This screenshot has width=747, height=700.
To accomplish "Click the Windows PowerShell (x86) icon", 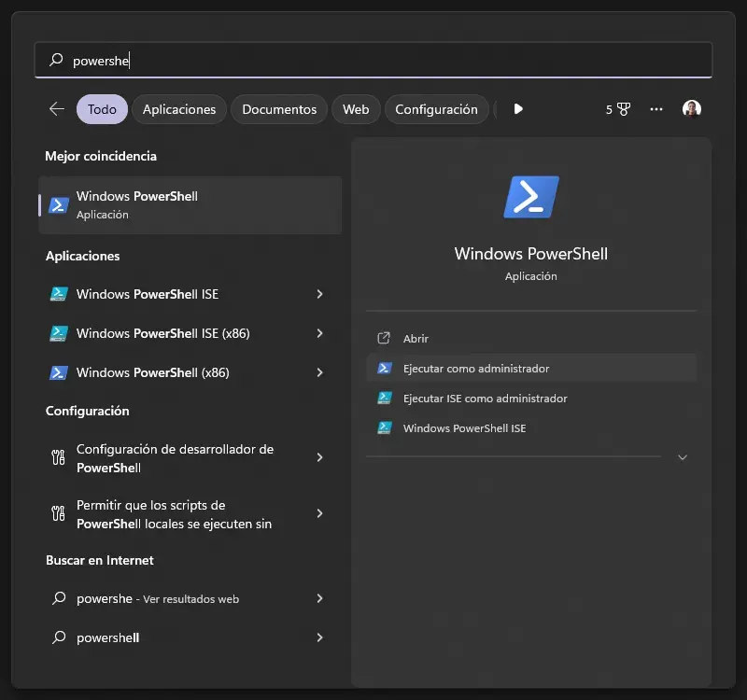I will tap(59, 372).
